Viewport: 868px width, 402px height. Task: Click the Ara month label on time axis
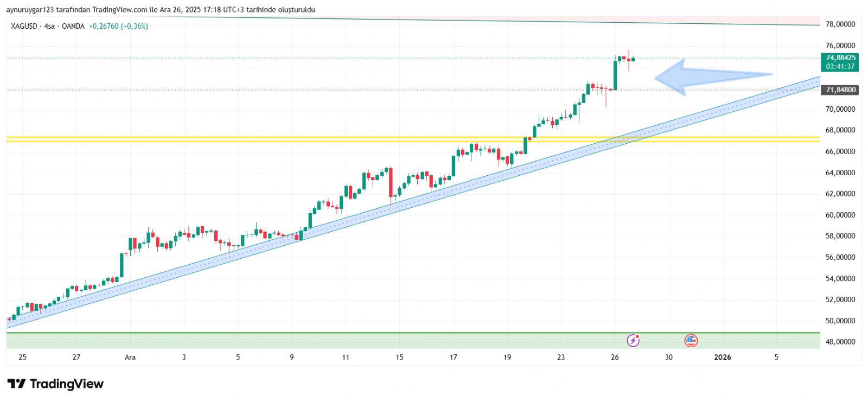(x=130, y=357)
